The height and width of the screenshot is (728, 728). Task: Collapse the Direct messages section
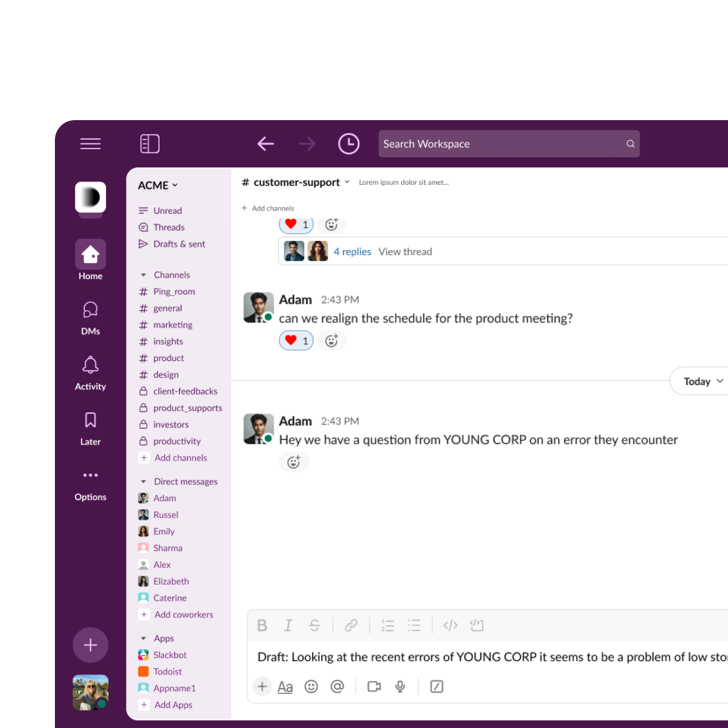coord(143,481)
